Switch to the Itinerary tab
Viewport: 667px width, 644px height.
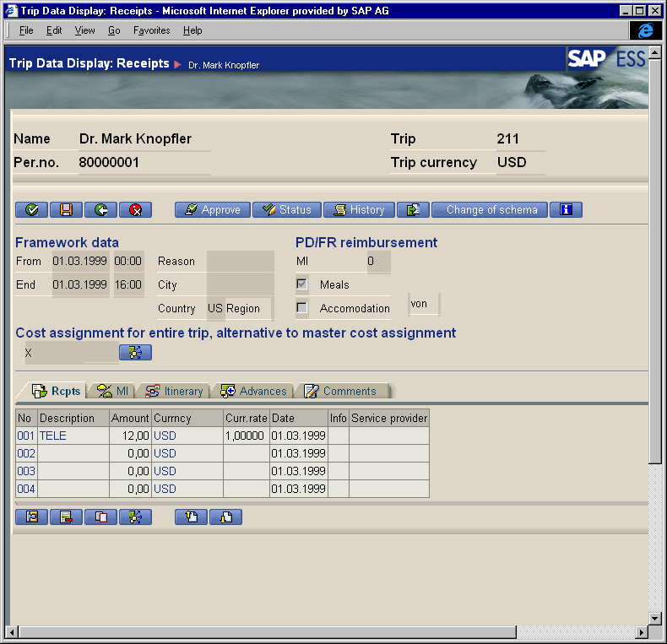(175, 391)
